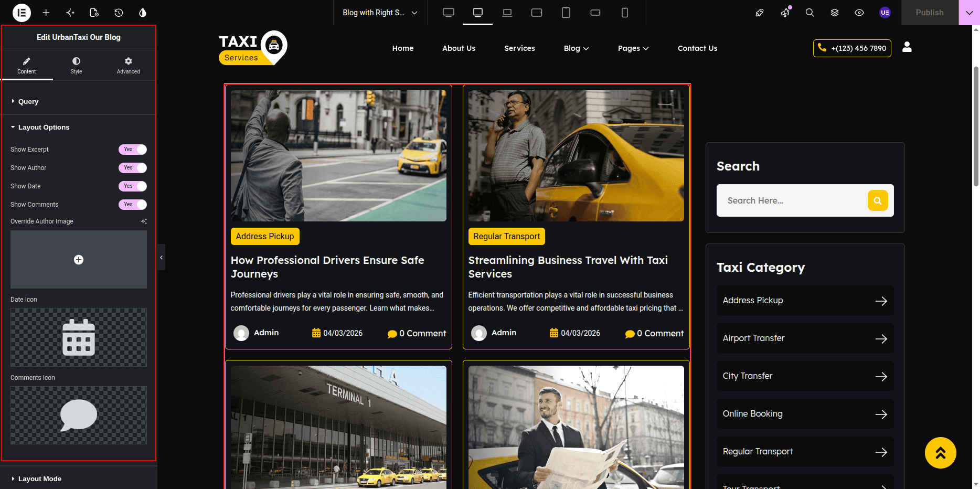This screenshot has height=489, width=980.
Task: Click the About Us menu item
Action: [459, 48]
